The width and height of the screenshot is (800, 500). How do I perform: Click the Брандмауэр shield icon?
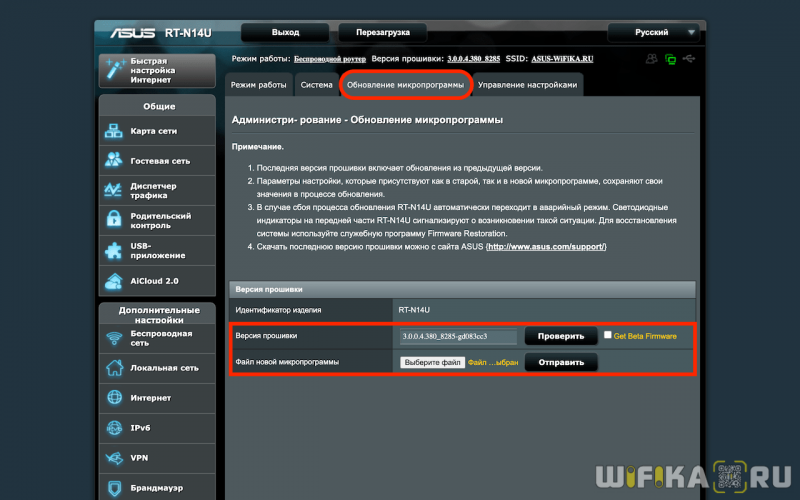(x=114, y=488)
